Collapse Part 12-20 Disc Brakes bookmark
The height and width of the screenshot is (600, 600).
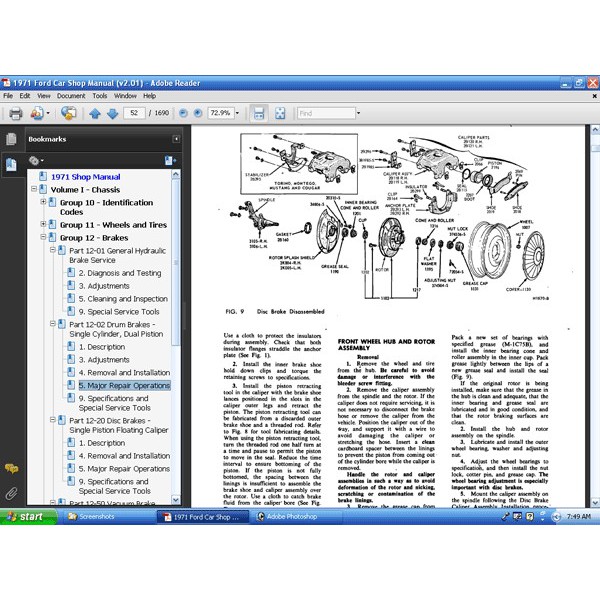click(x=53, y=420)
